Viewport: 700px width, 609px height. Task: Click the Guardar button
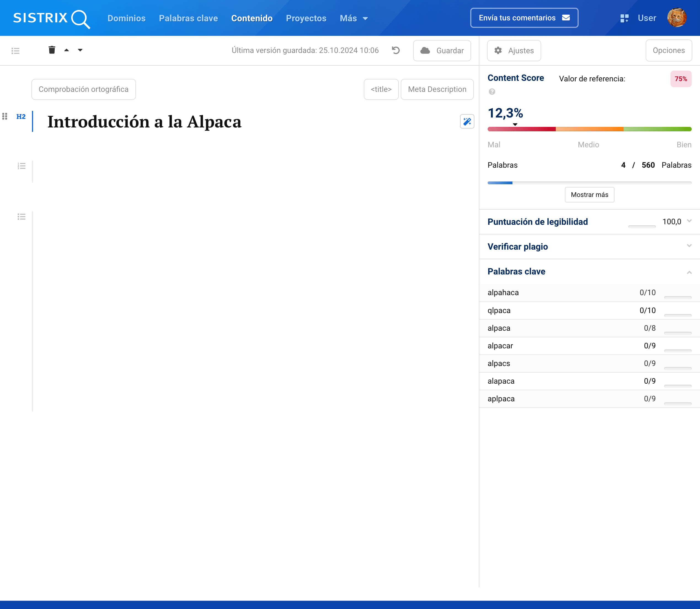tap(442, 51)
